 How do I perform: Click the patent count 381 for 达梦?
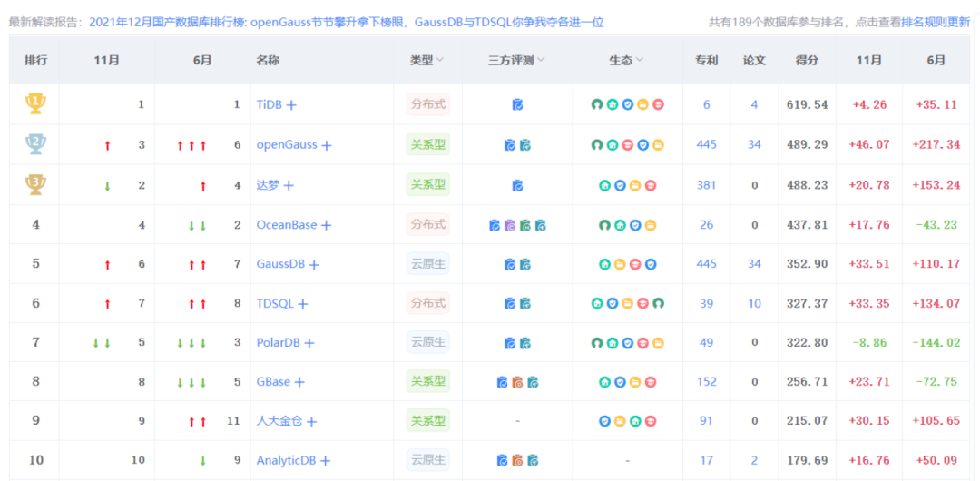706,186
